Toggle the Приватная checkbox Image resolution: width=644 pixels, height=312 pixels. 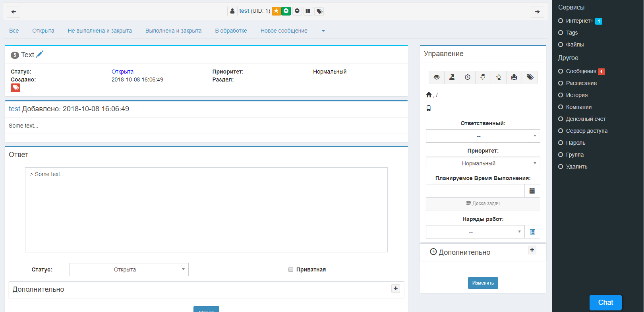click(x=291, y=269)
